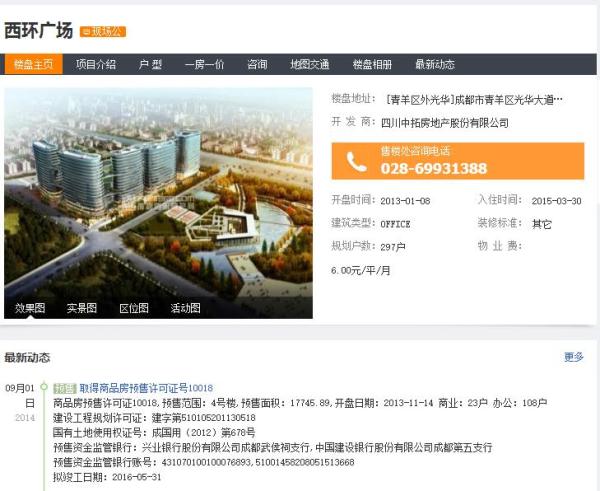Viewport: 600px width, 491px height.
Task: Open the 楼盘主页 tab
Action: click(34, 64)
